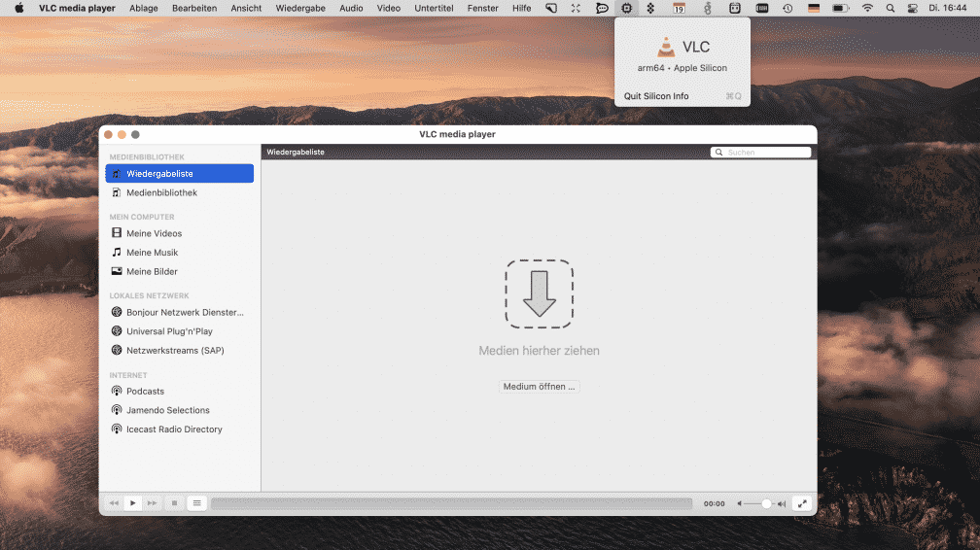Viewport: 980px width, 550px height.
Task: Open the Wiedergabe menu
Action: tap(300, 8)
